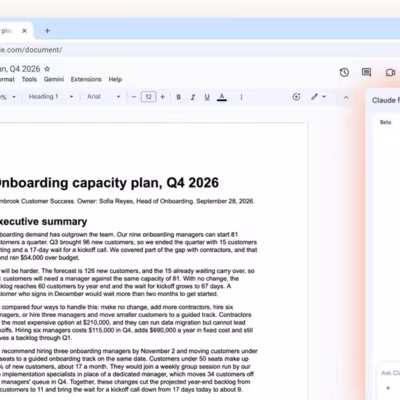Click the Executive summary heading
The image size is (400, 400).
[x=43, y=222]
